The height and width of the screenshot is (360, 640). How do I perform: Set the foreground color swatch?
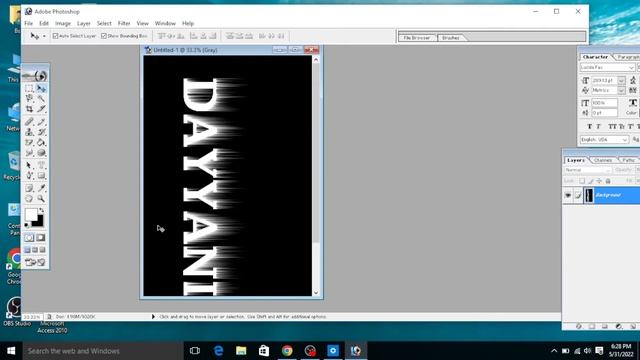[31, 214]
